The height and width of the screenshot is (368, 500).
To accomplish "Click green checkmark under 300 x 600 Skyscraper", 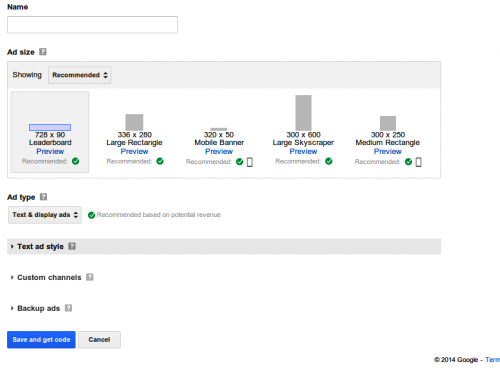I will pyautogui.click(x=329, y=161).
